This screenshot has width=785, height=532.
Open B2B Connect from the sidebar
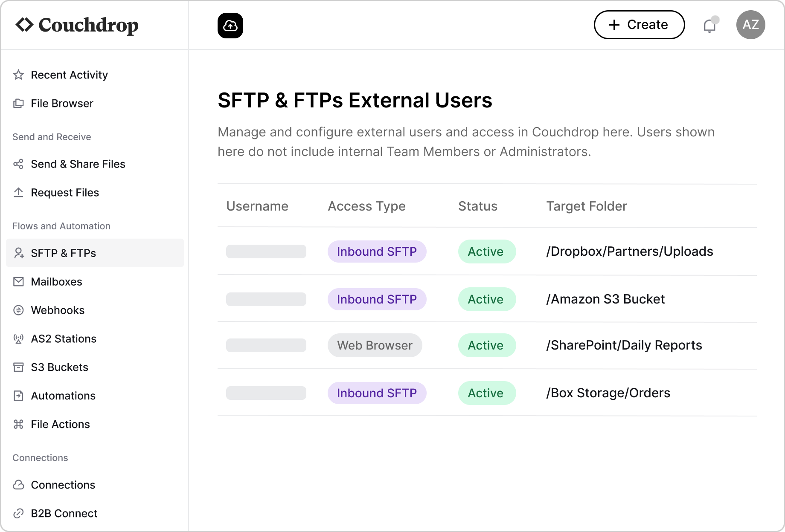64,513
